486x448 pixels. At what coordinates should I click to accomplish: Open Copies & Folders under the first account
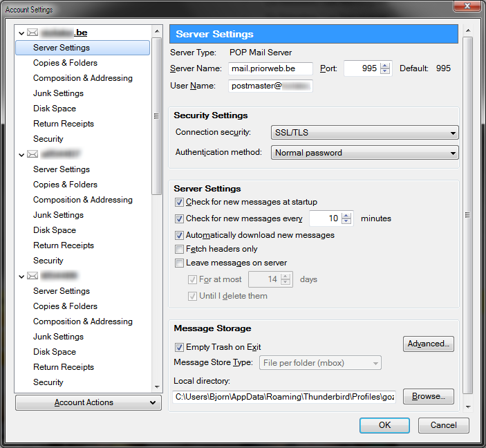[65, 63]
